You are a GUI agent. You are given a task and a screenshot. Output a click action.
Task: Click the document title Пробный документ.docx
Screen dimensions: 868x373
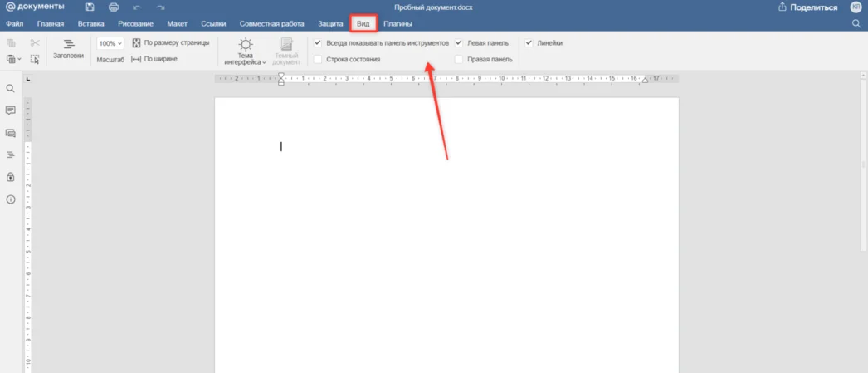click(x=433, y=7)
